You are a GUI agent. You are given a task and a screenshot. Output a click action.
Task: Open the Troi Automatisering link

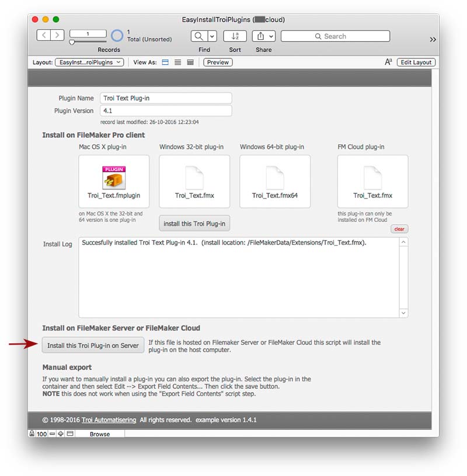pyautogui.click(x=109, y=420)
